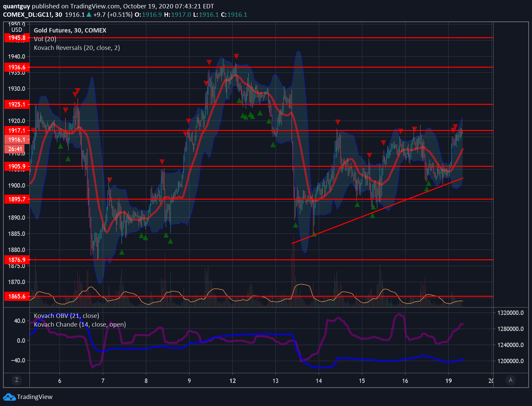Image resolution: width=532 pixels, height=406 pixels.
Task: Click date label 16 on time axis
Action: tap(405, 381)
